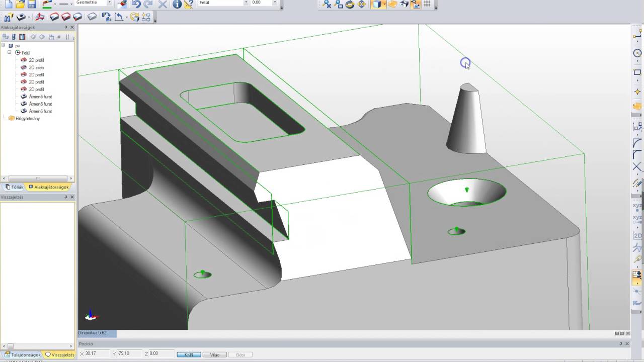The image size is (644, 362).
Task: Select the measure ruler with question mark
Action: pos(189,5)
